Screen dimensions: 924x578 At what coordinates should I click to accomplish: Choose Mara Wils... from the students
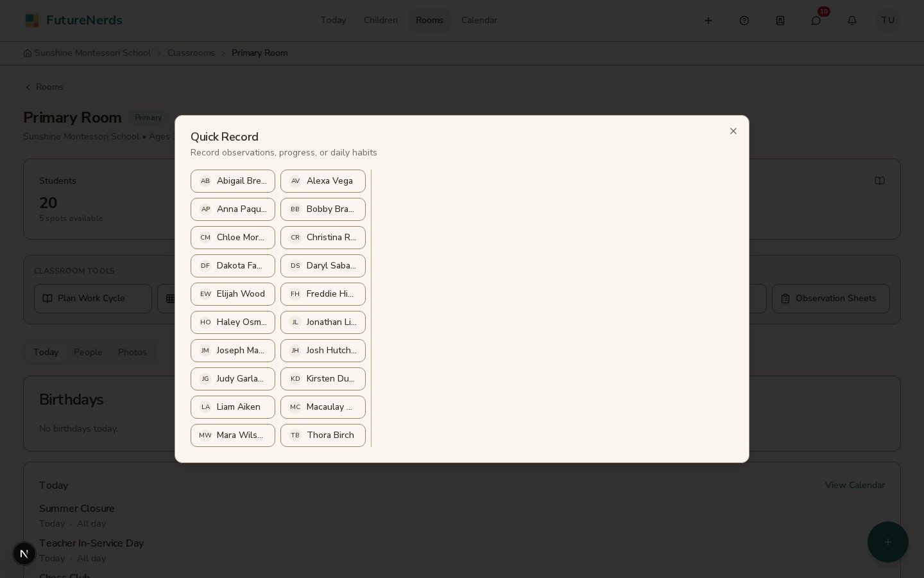(233, 435)
